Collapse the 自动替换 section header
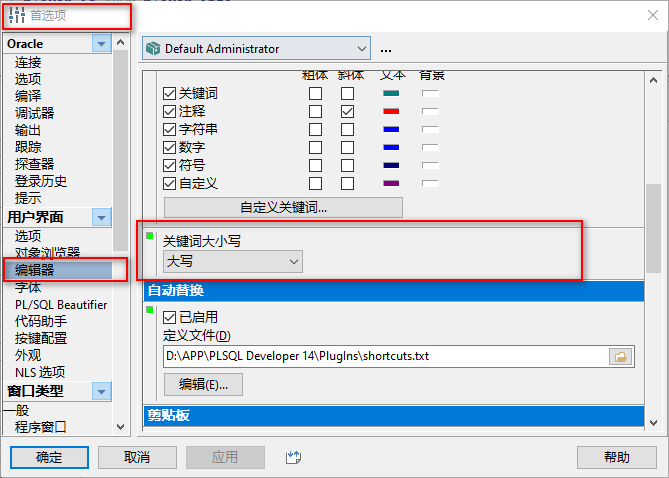 point(393,291)
